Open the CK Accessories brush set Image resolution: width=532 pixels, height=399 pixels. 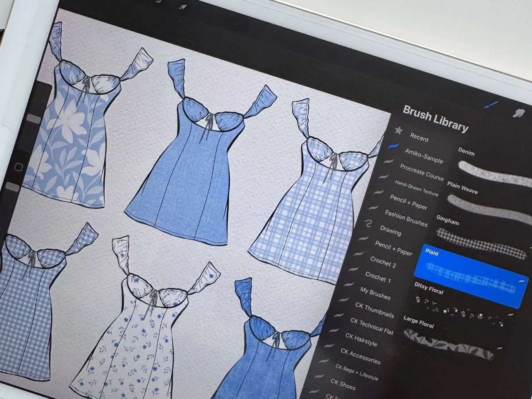click(360, 356)
